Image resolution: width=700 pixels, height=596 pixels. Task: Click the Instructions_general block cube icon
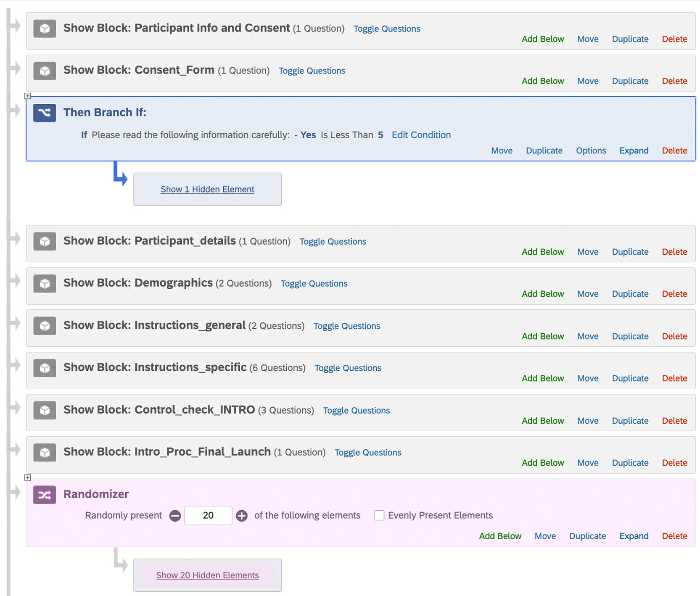coord(45,326)
